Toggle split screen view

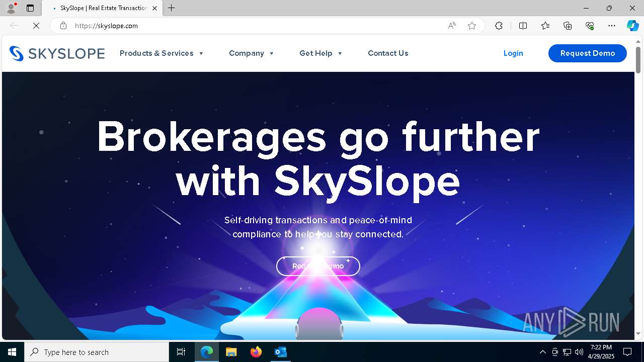click(523, 26)
